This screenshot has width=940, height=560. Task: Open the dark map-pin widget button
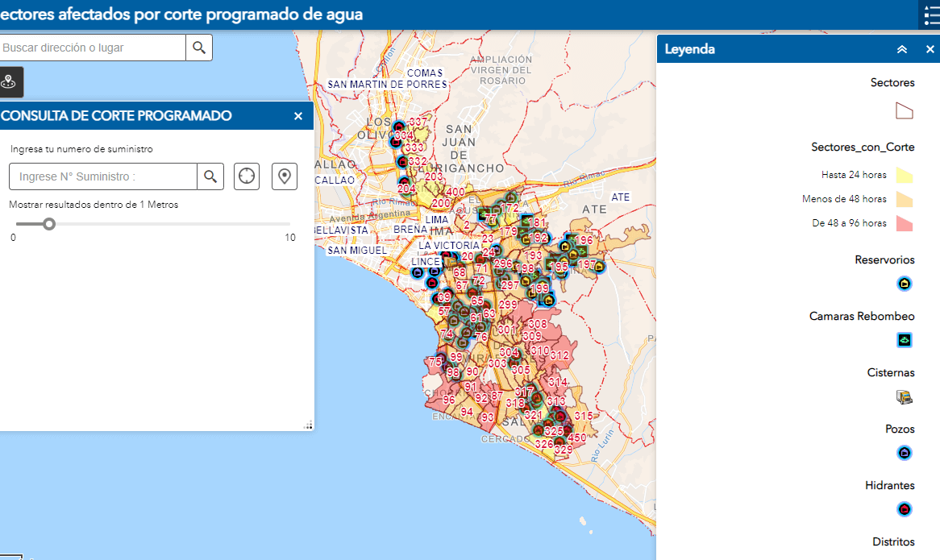[10, 82]
